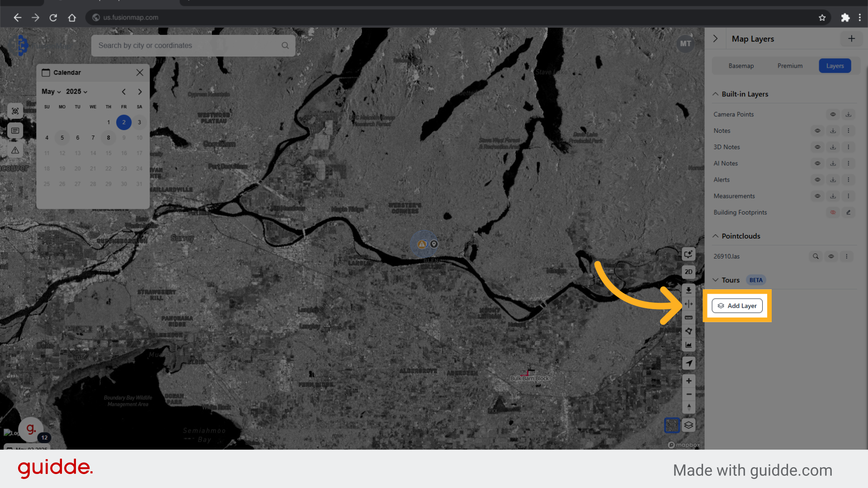Viewport: 868px width, 488px height.
Task: Open more options for 26910.las
Action: pos(846,256)
